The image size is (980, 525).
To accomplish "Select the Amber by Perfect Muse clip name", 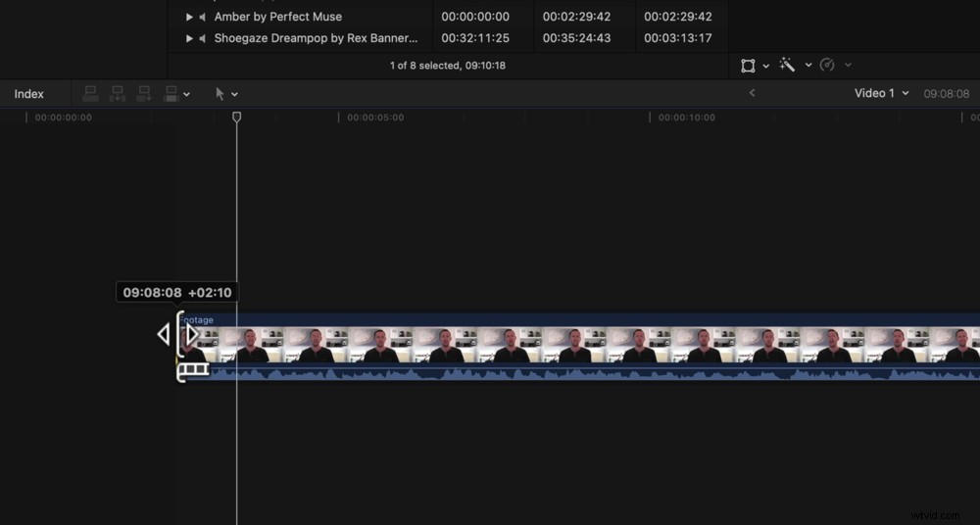I will 278,17.
